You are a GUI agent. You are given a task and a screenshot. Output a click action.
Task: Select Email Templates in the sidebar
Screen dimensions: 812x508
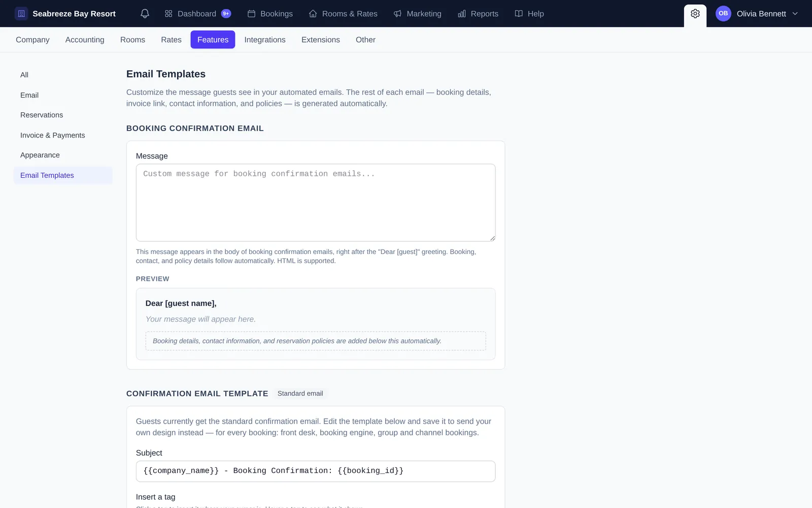pos(63,175)
